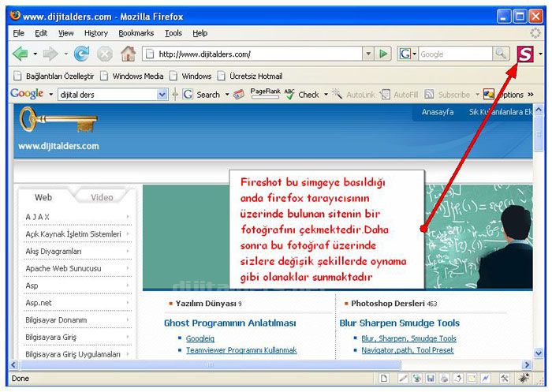
Task: Go back with the green arrow
Action: (x=20, y=54)
